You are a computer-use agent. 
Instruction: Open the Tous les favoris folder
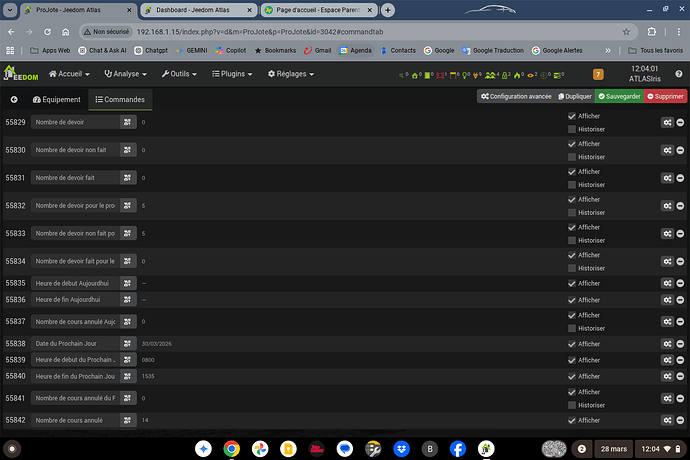coord(656,51)
